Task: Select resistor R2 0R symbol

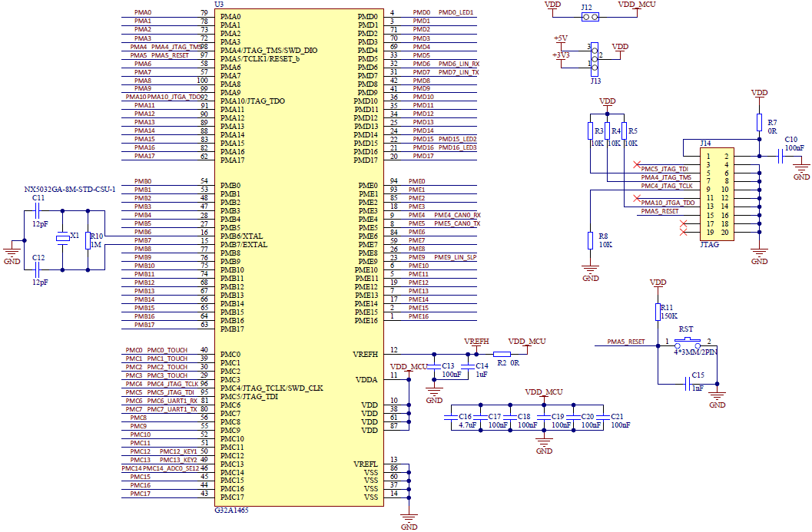Action: [x=502, y=354]
